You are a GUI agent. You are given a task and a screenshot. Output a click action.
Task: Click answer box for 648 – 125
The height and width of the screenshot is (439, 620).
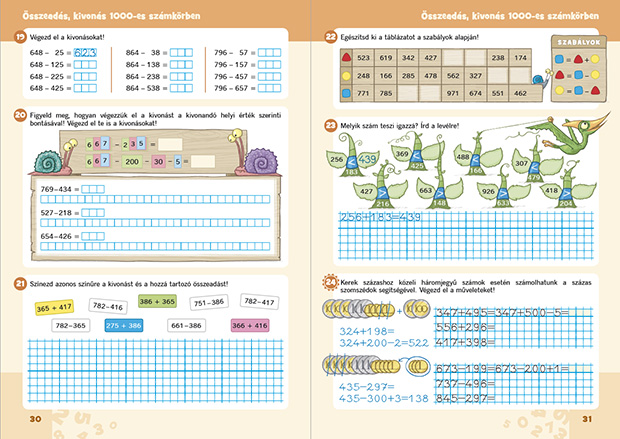(85, 64)
